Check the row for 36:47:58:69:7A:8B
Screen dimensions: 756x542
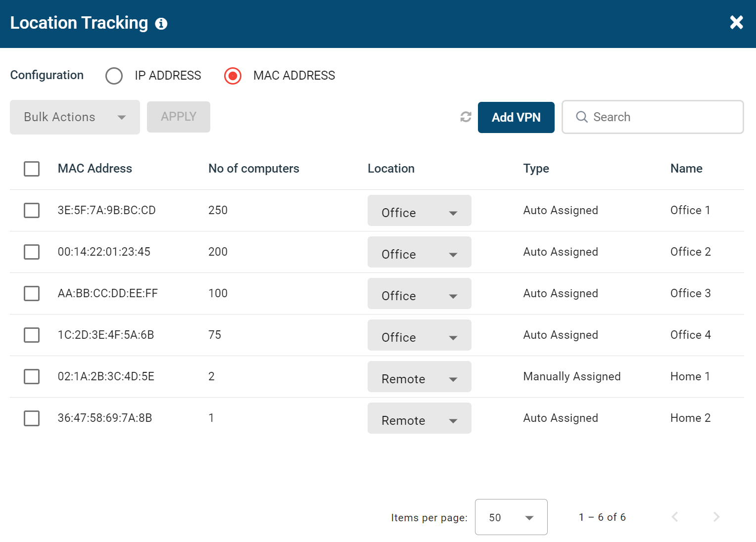click(32, 418)
